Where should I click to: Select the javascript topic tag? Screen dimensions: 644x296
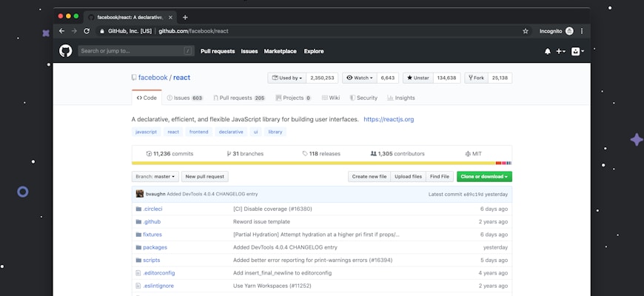(x=147, y=132)
